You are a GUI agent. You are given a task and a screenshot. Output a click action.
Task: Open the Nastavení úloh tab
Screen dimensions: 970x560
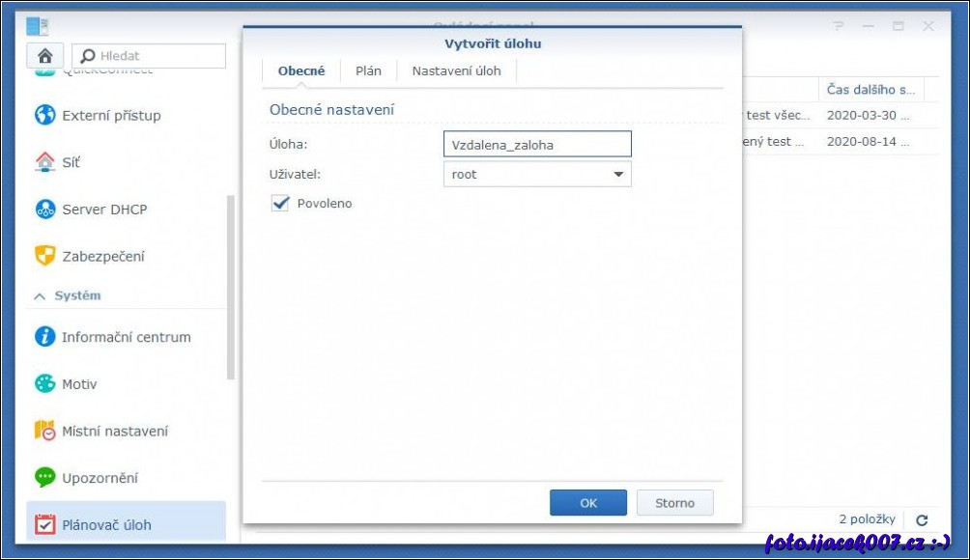coord(456,71)
